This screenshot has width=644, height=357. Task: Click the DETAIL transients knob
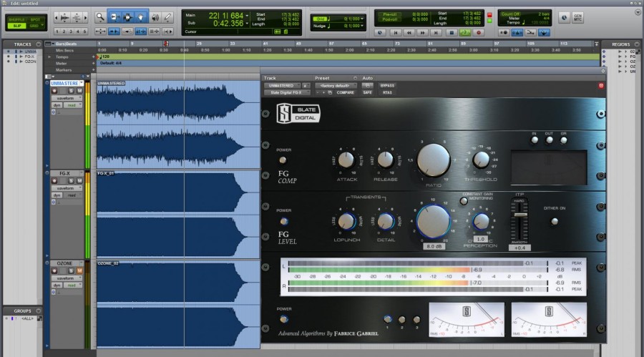(x=386, y=222)
